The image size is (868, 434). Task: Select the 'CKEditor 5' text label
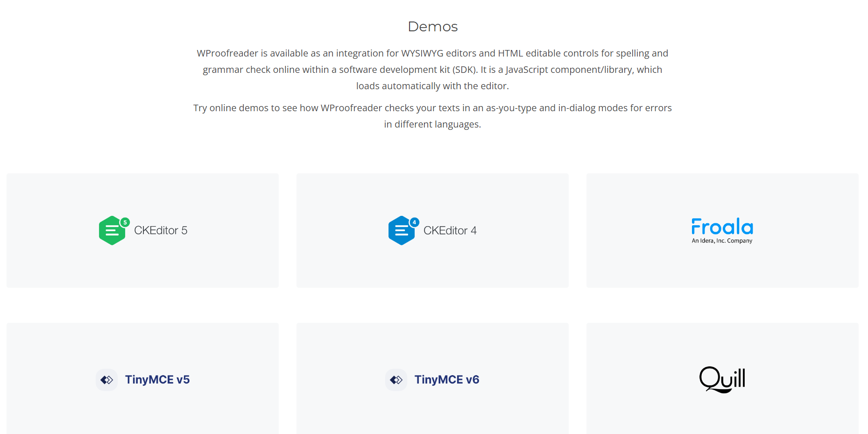coord(161,230)
